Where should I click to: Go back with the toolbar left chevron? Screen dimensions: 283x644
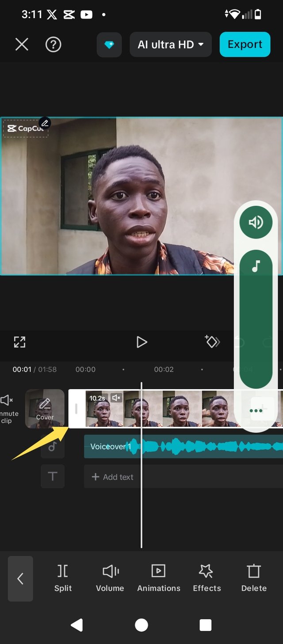click(x=20, y=579)
